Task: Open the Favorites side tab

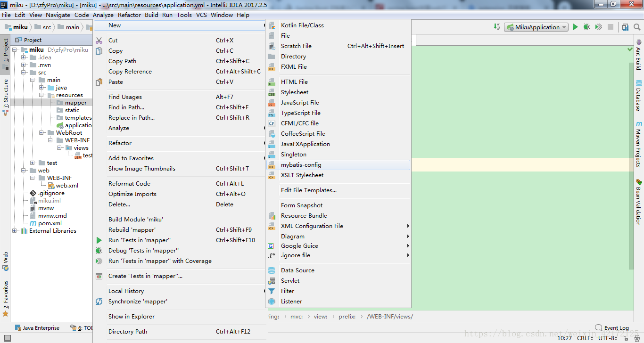Action: click(5, 298)
